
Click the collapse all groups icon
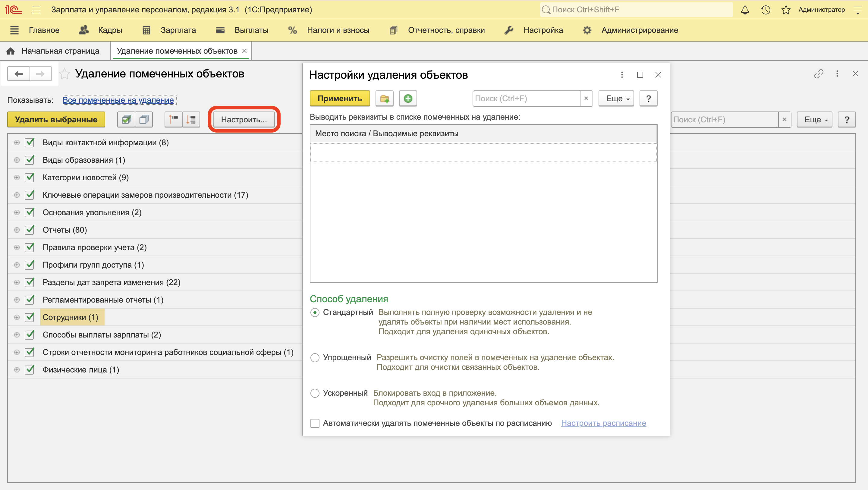point(174,120)
